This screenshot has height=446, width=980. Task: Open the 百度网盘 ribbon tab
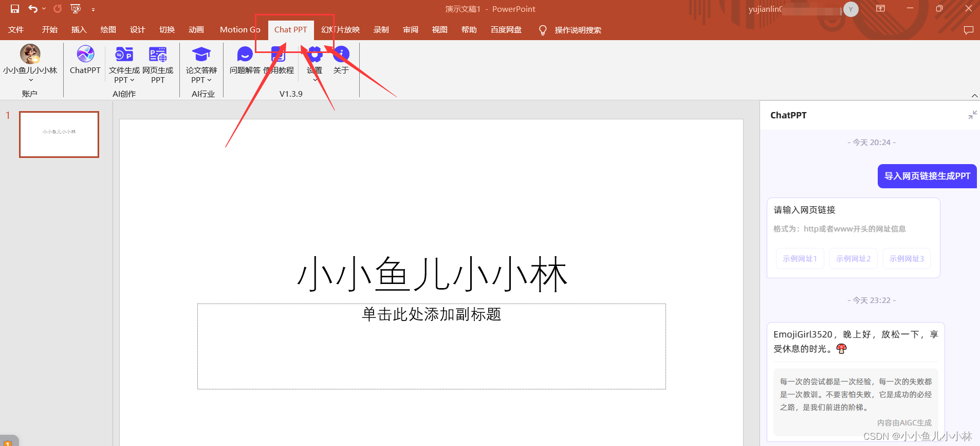[506, 30]
